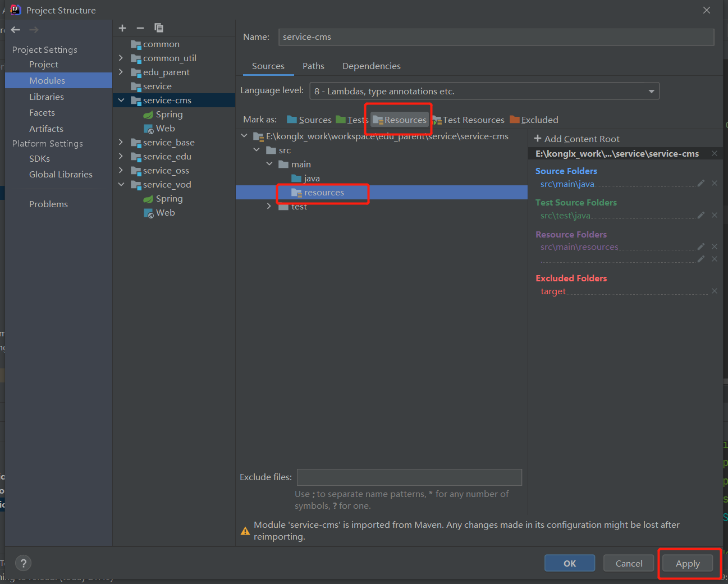This screenshot has height=584, width=728.
Task: Click the plus icon to add a module
Action: [122, 28]
